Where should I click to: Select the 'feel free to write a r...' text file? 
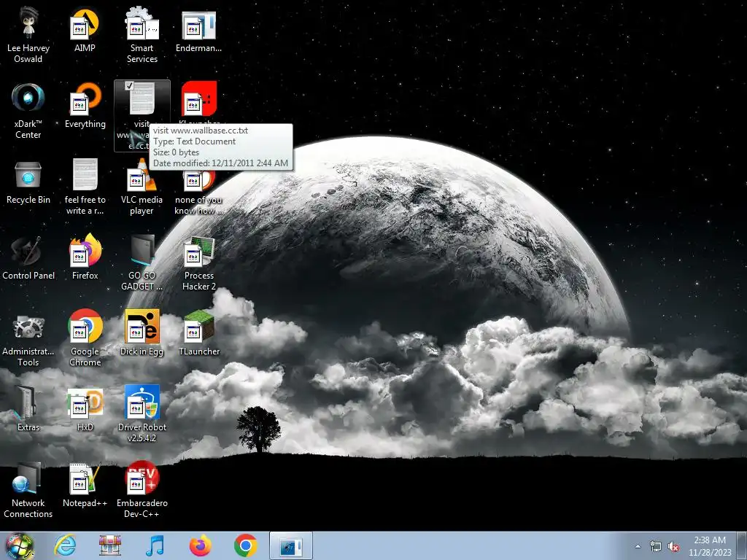(85, 187)
